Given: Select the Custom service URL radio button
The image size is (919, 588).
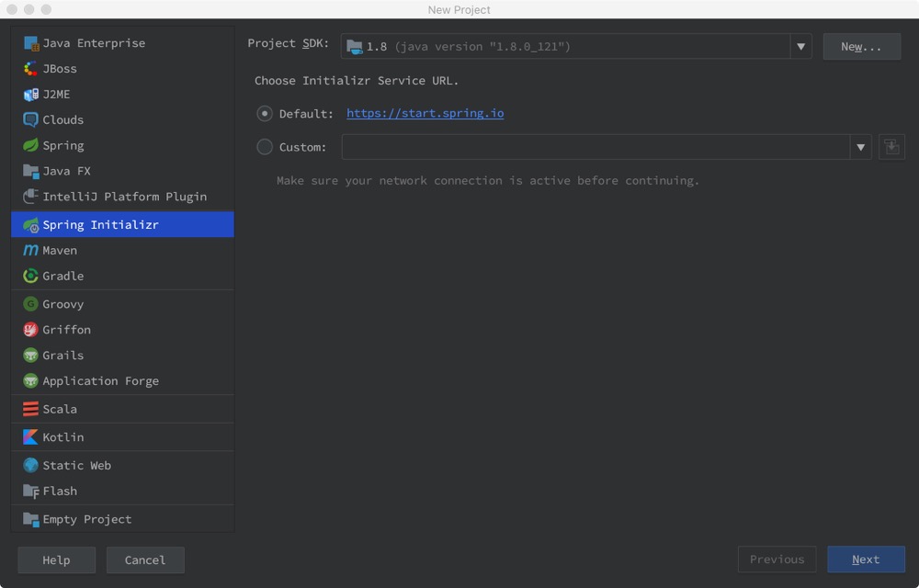Looking at the screenshot, I should [x=265, y=147].
